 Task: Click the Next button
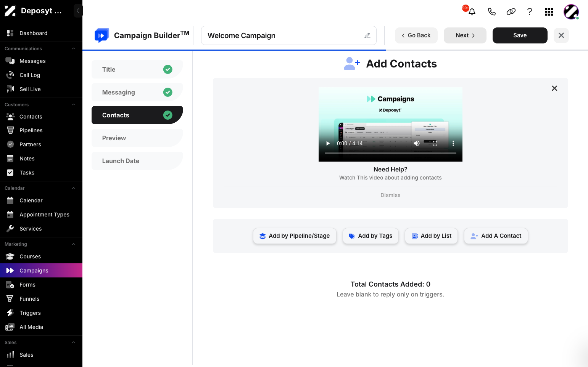[x=465, y=35]
